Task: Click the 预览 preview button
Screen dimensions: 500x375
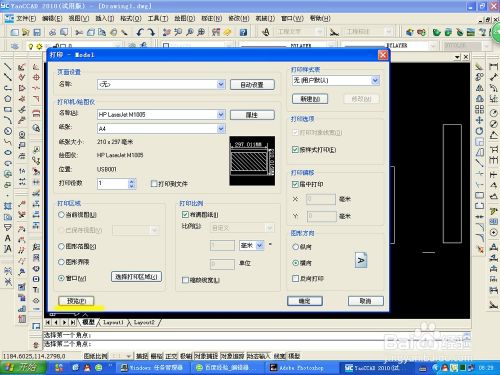Action: click(76, 301)
